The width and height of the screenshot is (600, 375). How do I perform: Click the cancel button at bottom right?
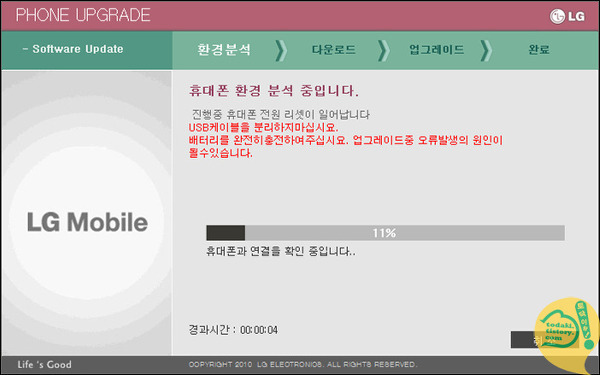click(545, 340)
